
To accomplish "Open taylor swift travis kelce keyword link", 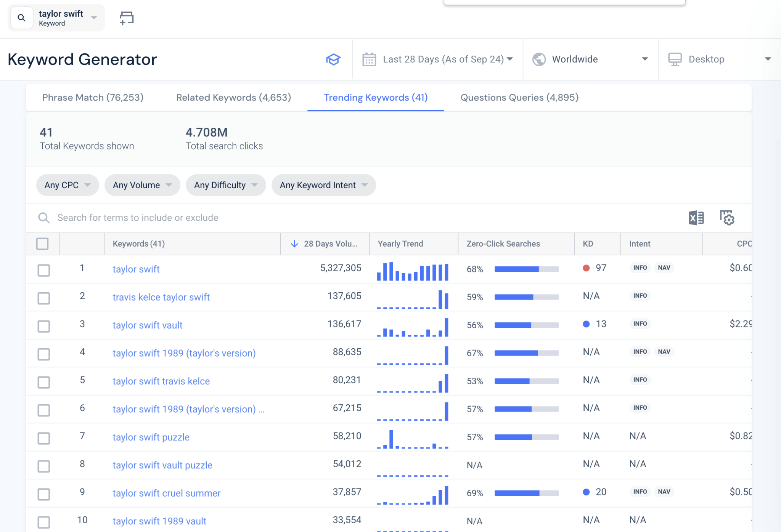I will click(x=161, y=381).
